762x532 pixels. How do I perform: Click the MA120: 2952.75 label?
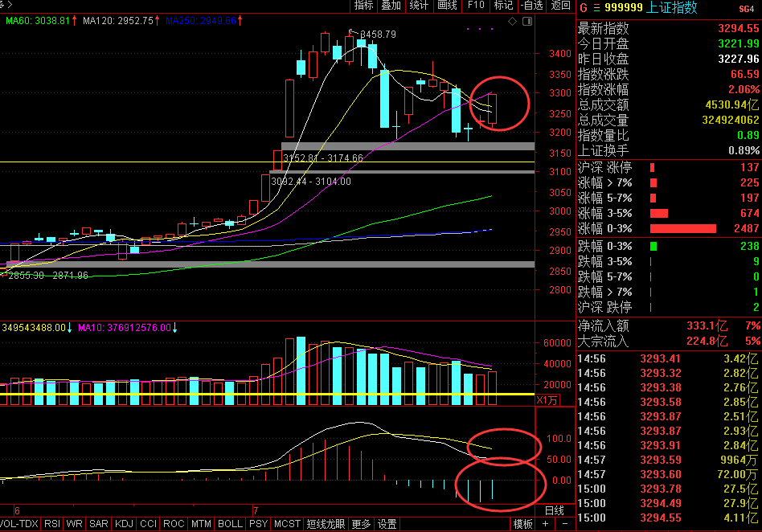[x=118, y=21]
